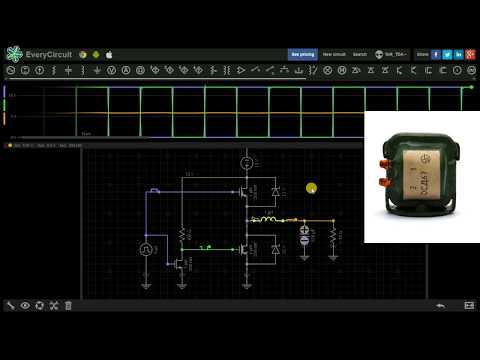This screenshot has width=480, height=360.
Task: Select the ohmmeter component
Action: (140, 70)
